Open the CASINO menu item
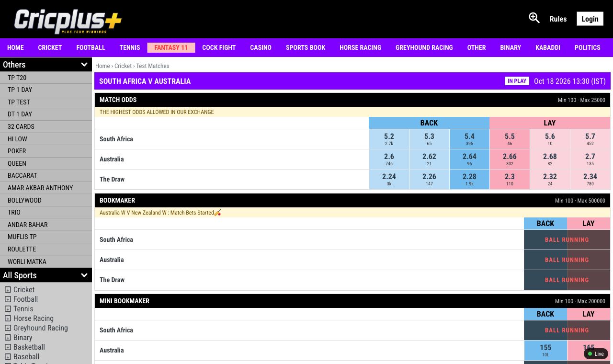Viewport: 613px width, 364px height. point(261,47)
